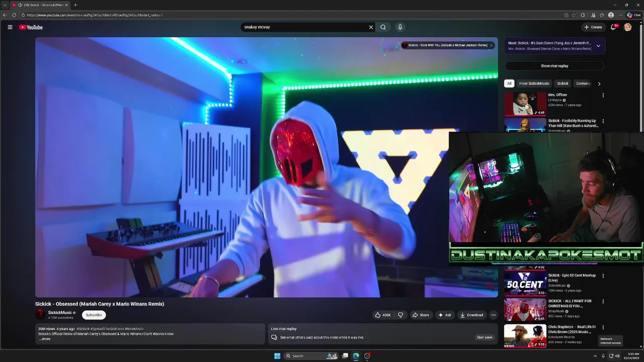Add page to browser favorites star
Viewport: 644px width, 362px height.
tap(574, 15)
